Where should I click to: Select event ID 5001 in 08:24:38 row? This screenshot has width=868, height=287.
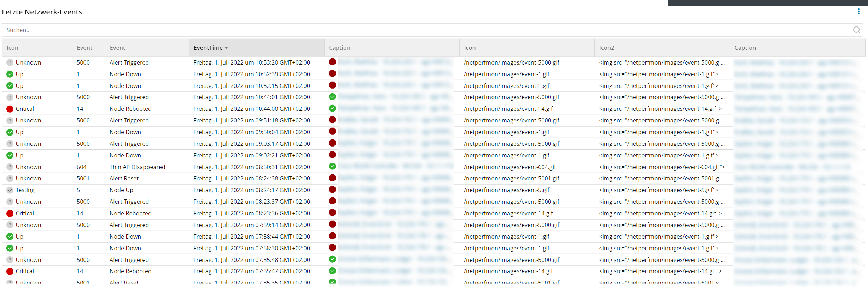pyautogui.click(x=83, y=178)
